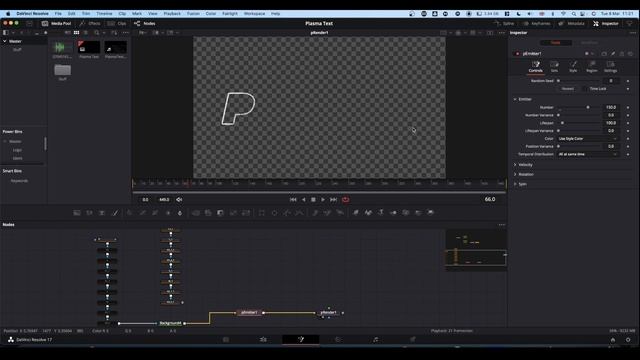Viewport: 640px width, 360px height.
Task: Switch to the Region tab in Inspector
Action: [592, 67]
